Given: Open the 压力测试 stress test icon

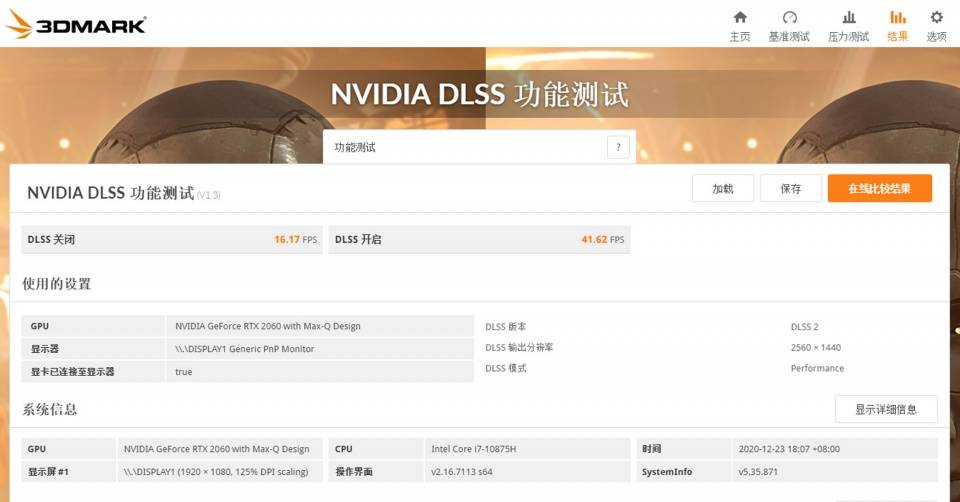Looking at the screenshot, I should pos(848,18).
